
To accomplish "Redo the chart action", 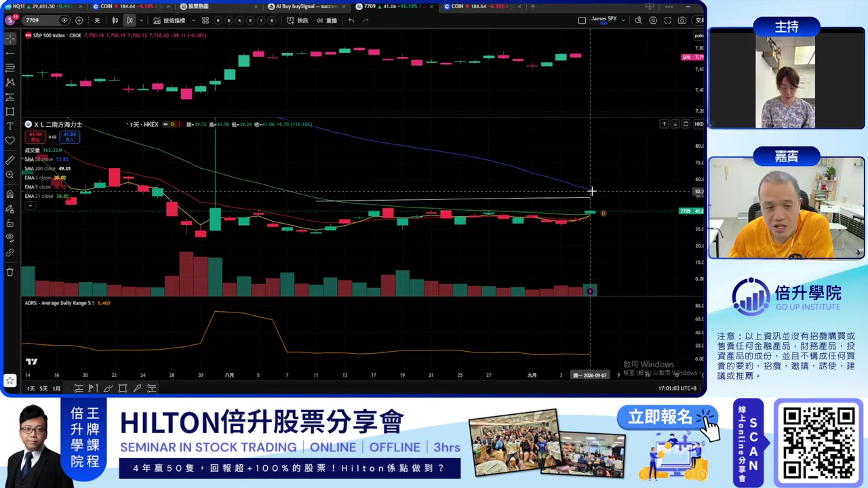I will tap(366, 20).
